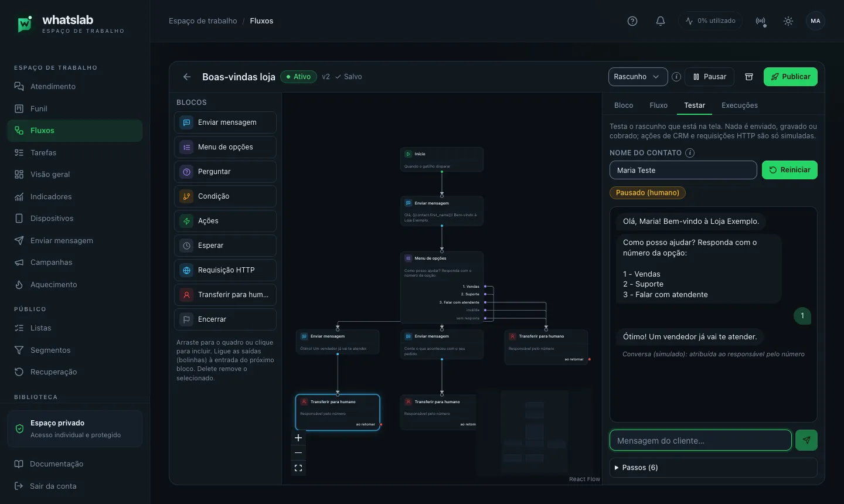Switch to the Fluxo tab
This screenshot has width=844, height=504.
[658, 105]
